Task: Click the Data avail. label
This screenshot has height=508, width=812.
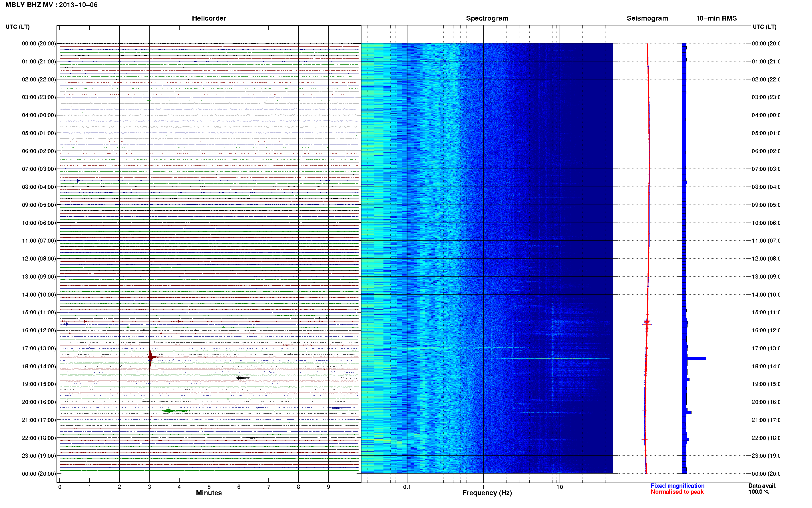Action: [x=762, y=486]
